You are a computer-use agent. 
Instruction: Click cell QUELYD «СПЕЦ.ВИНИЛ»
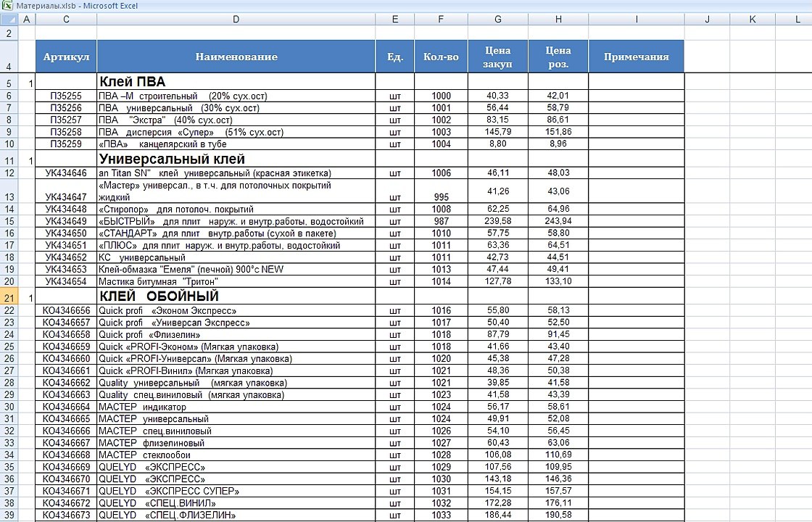236,503
